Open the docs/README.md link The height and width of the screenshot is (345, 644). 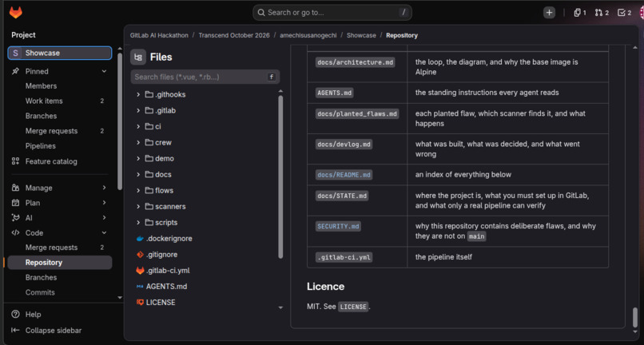(x=344, y=175)
